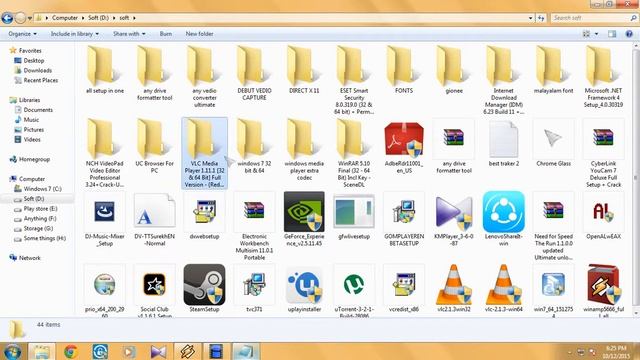The height and width of the screenshot is (360, 640).
Task: Select the uTorrent-3-2-1 installer icon
Action: (354, 284)
